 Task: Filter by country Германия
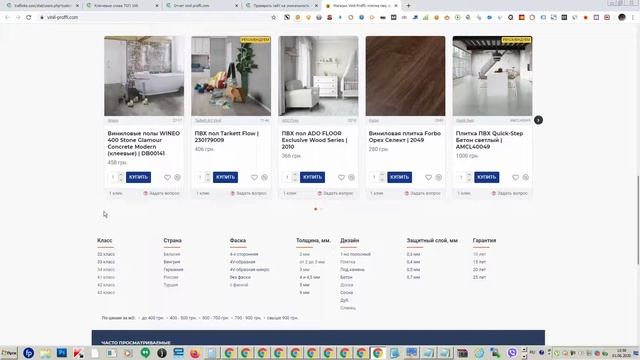[x=173, y=269]
